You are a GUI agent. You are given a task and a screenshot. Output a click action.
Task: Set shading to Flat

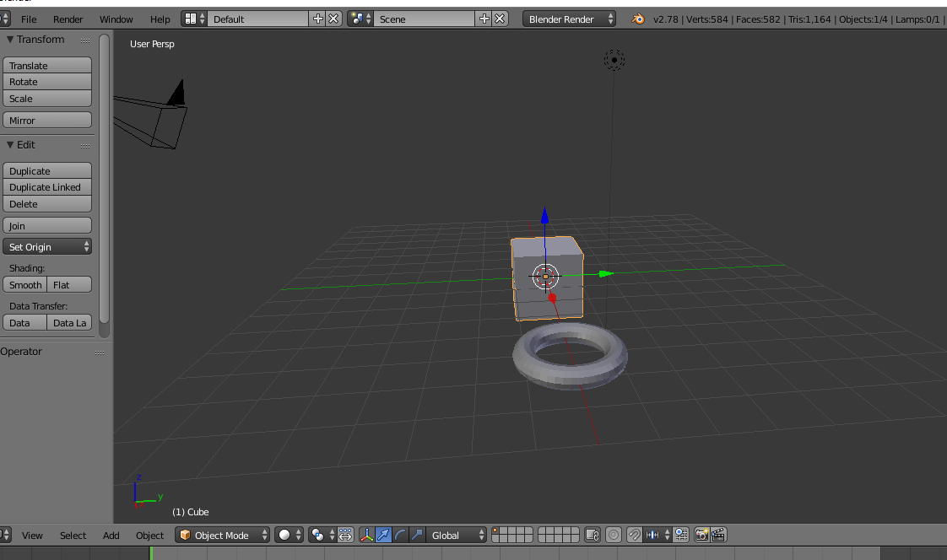click(x=69, y=285)
